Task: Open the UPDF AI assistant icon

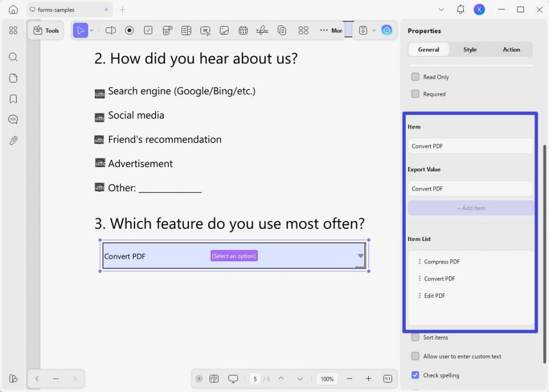Action: pyautogui.click(x=387, y=31)
